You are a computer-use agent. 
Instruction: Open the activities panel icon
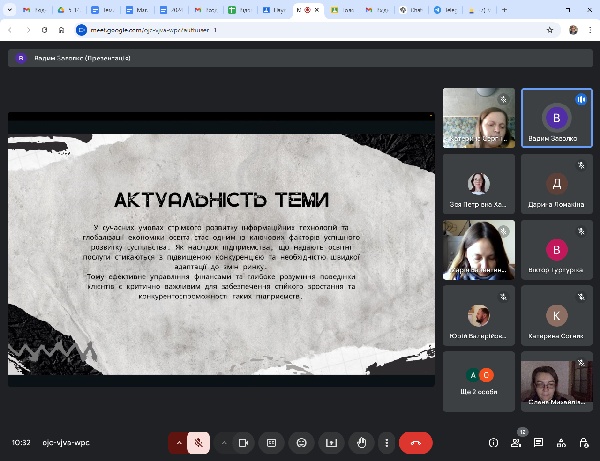[562, 442]
